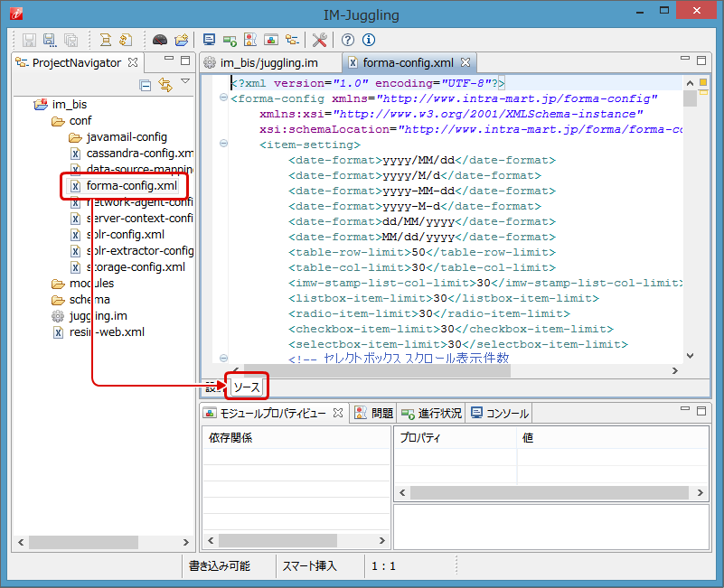This screenshot has width=724, height=588.
Task: Click the Save toolbar icon
Action: tap(29, 40)
